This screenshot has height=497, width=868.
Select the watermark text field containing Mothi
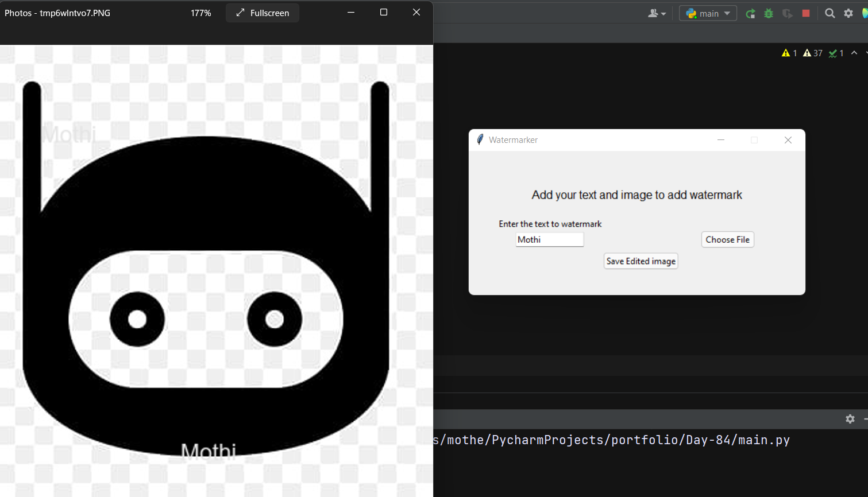point(549,239)
